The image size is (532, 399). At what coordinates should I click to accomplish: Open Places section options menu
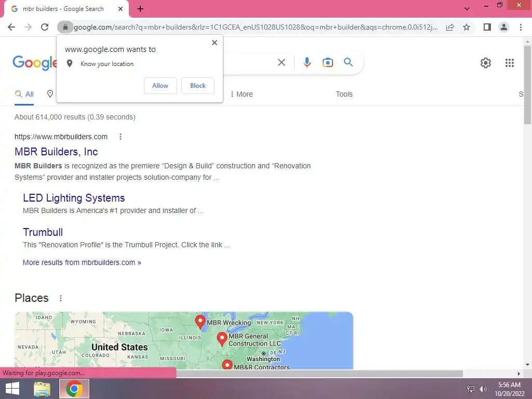61,298
